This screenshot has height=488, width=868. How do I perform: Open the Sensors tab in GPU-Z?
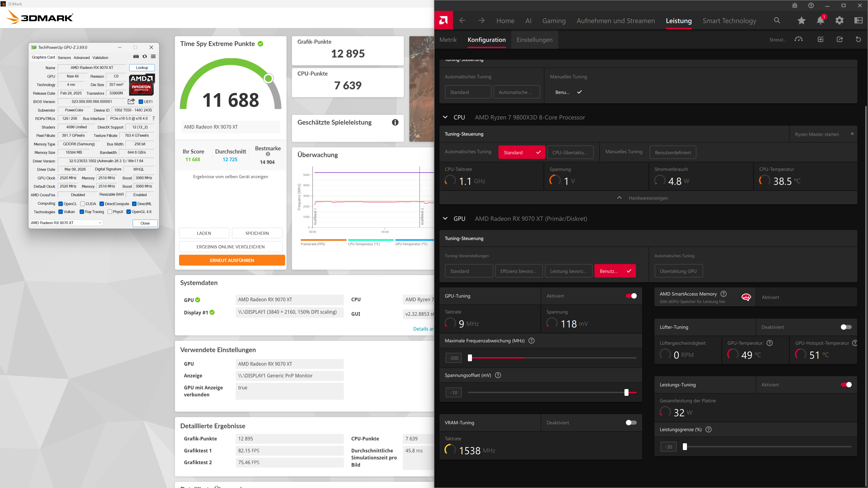point(64,58)
